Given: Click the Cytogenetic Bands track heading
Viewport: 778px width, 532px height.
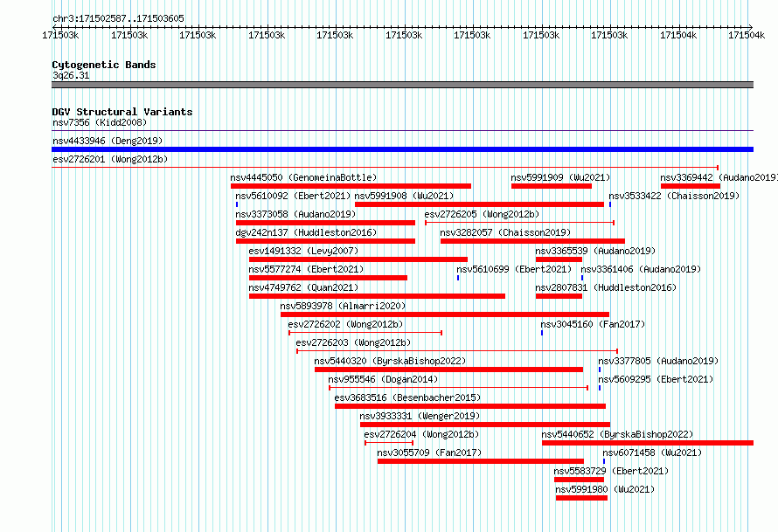Looking at the screenshot, I should pyautogui.click(x=104, y=65).
